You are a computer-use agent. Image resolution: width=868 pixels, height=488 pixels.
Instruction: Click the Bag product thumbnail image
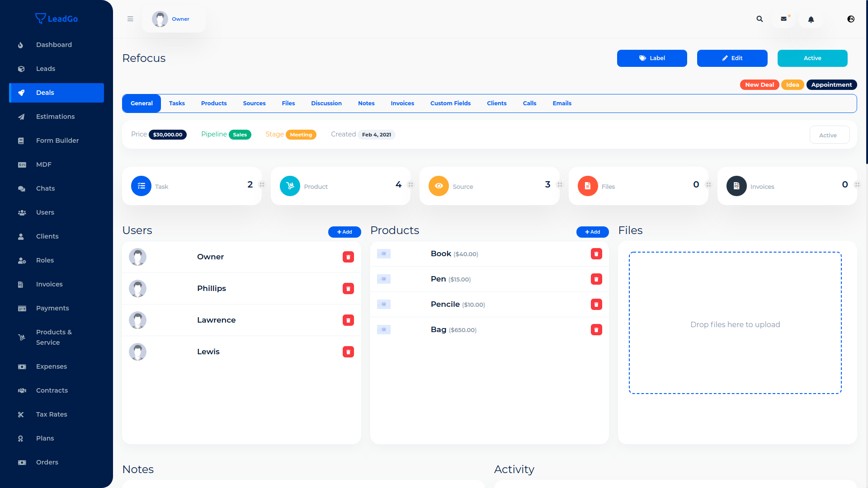coord(384,330)
